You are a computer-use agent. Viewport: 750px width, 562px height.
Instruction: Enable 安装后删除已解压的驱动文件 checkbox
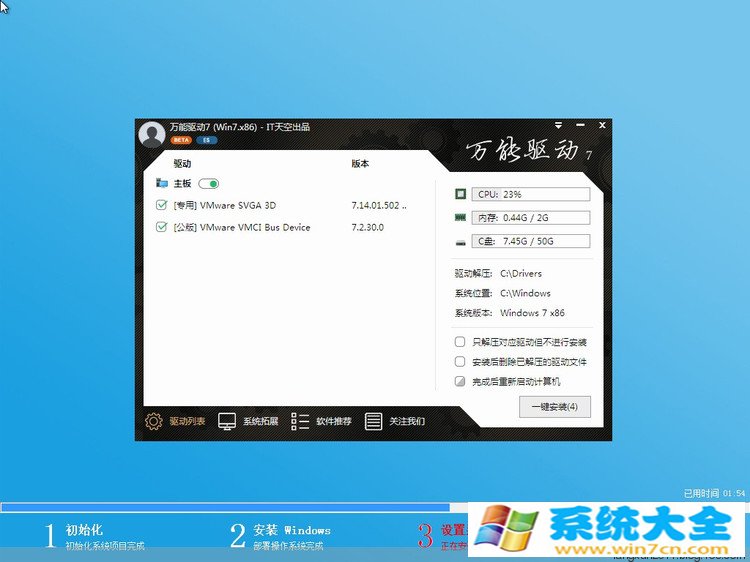(460, 362)
